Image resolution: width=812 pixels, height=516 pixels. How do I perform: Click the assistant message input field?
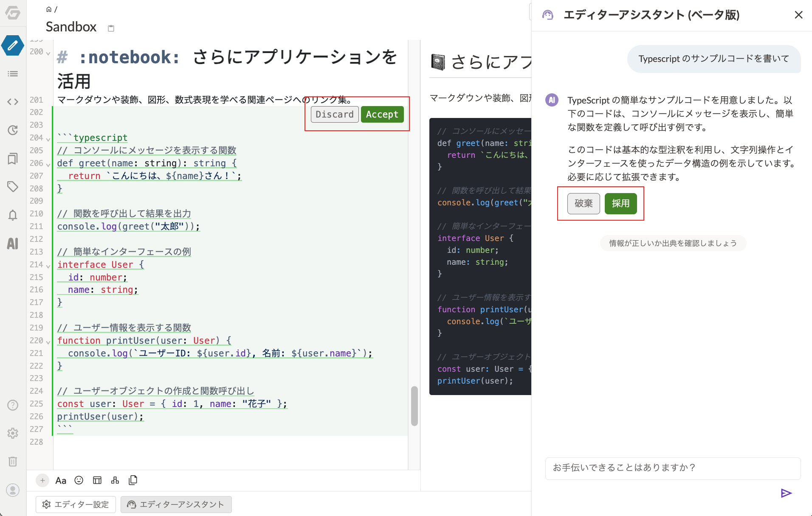(673, 468)
